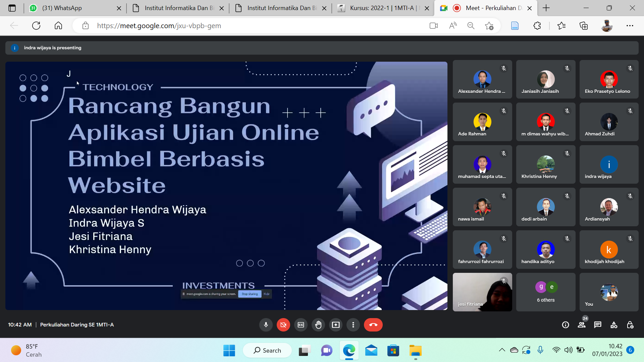Screen dimensions: 644x362
Task: Select the jesi fitriana video thumbnail
Action: point(482,292)
